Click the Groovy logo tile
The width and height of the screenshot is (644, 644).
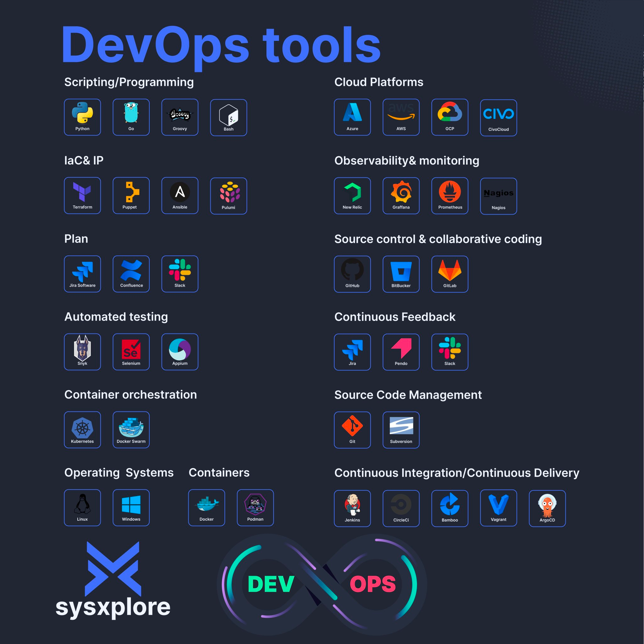(x=180, y=117)
